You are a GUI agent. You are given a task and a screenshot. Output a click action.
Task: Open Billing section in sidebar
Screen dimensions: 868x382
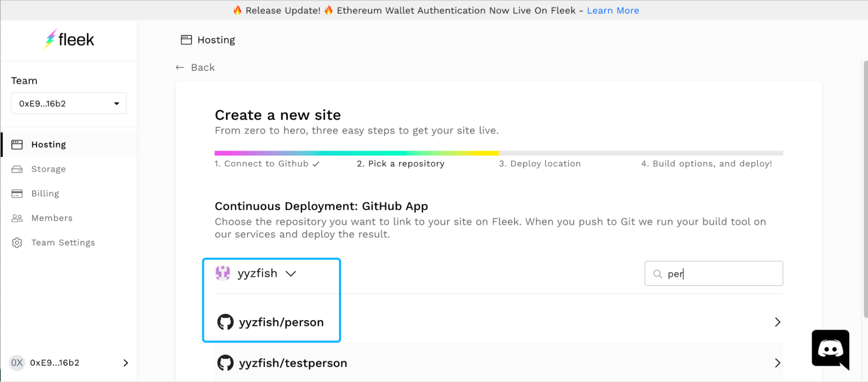pyautogui.click(x=45, y=193)
